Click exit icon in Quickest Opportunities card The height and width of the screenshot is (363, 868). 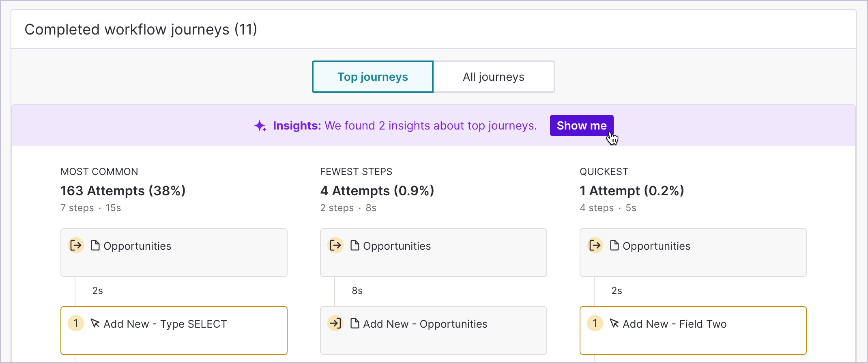point(595,245)
